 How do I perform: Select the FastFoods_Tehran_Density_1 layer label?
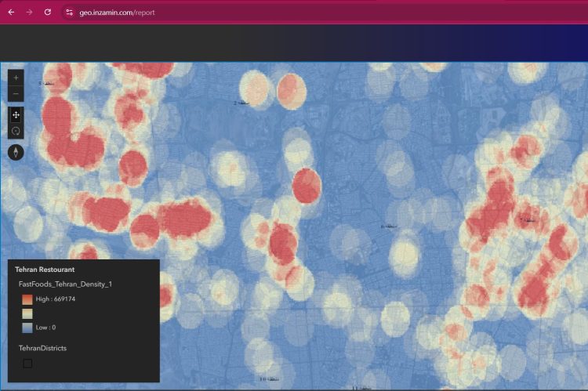coord(65,284)
